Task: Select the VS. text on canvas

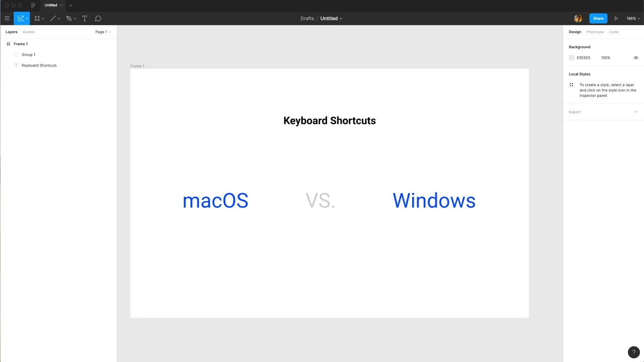Action: pyautogui.click(x=320, y=201)
